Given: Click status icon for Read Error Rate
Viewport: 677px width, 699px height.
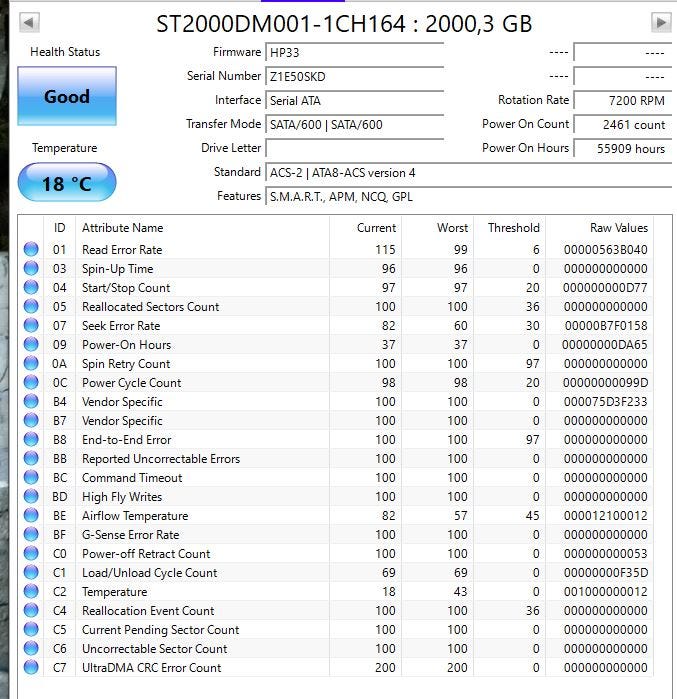Looking at the screenshot, I should 31,249.
